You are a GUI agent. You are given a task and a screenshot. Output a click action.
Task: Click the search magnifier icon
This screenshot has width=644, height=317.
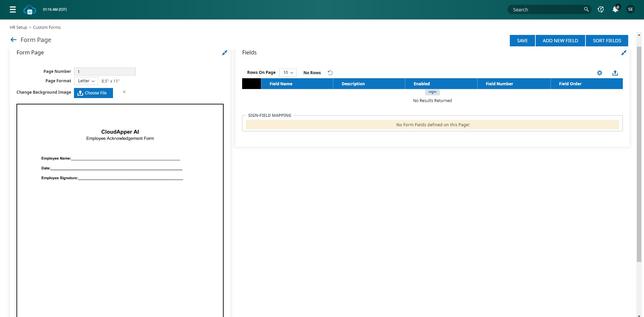(586, 9)
